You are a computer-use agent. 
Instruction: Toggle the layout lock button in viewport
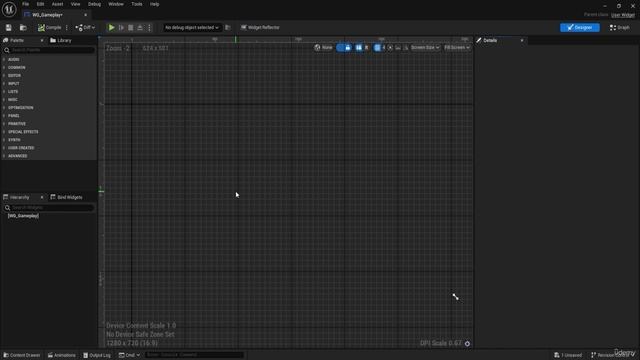click(347, 47)
